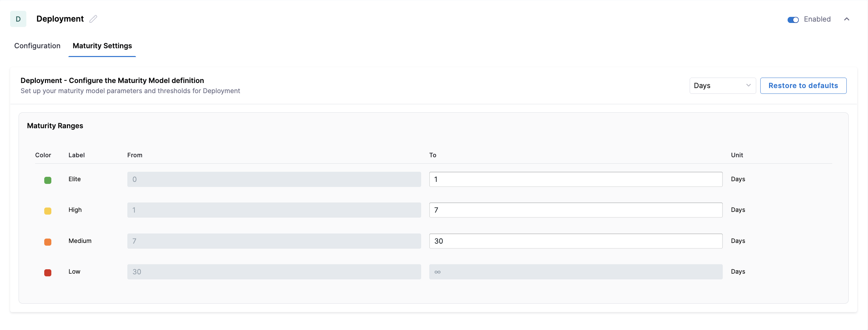The width and height of the screenshot is (868, 330).
Task: Click the green Elite color swatch
Action: coord(48,180)
